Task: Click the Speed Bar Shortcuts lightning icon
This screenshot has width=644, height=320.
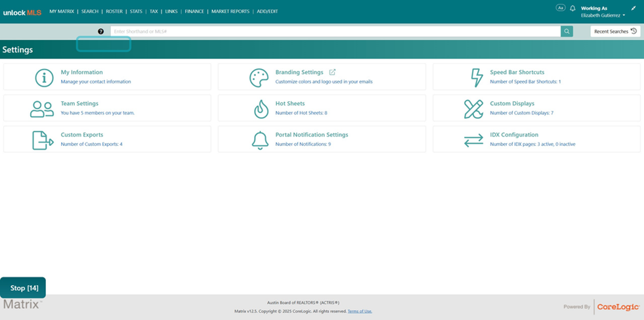Action: [477, 78]
